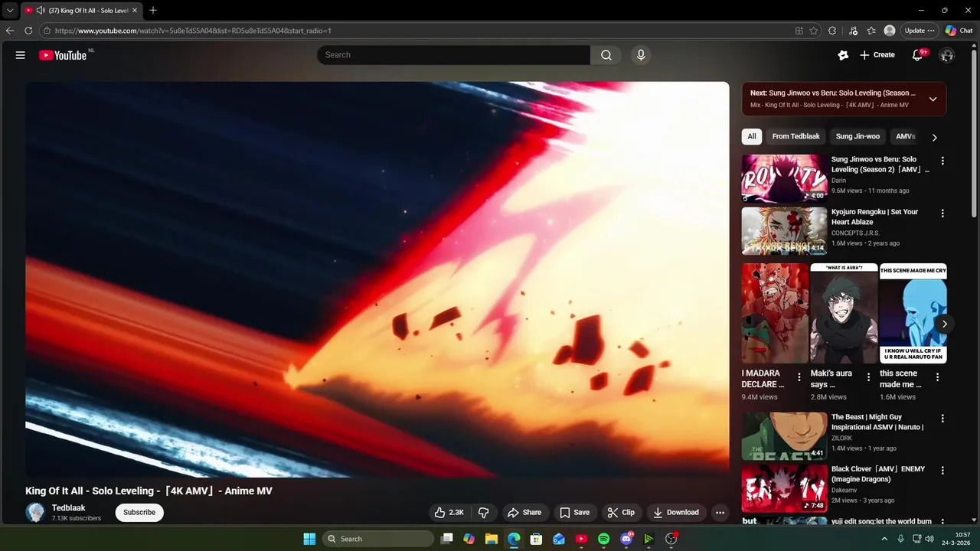Click the Edge Update button
This screenshot has width=980, height=551.
[919, 31]
